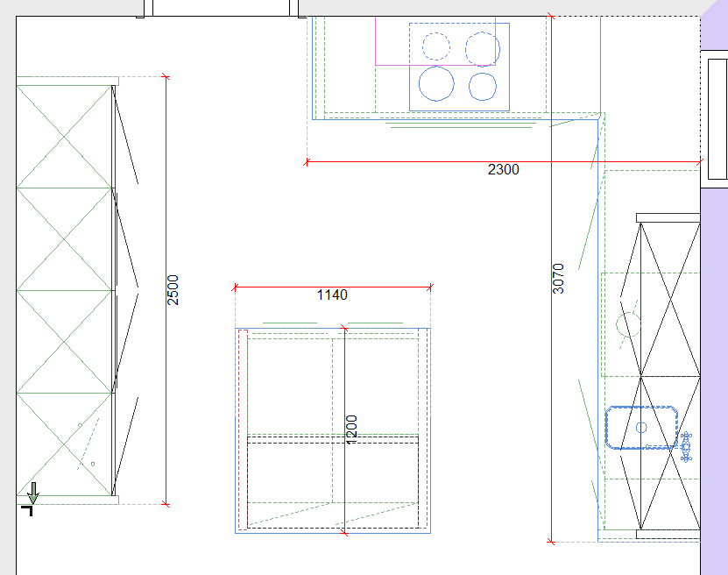Select the bottom-right hob burner circle
This screenshot has width=728, height=575.
483,86
